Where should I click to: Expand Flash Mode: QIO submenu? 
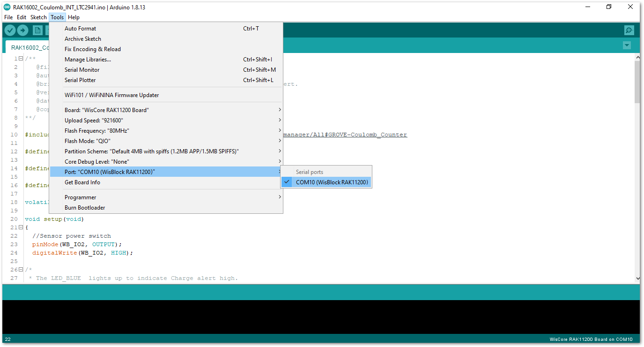click(166, 141)
